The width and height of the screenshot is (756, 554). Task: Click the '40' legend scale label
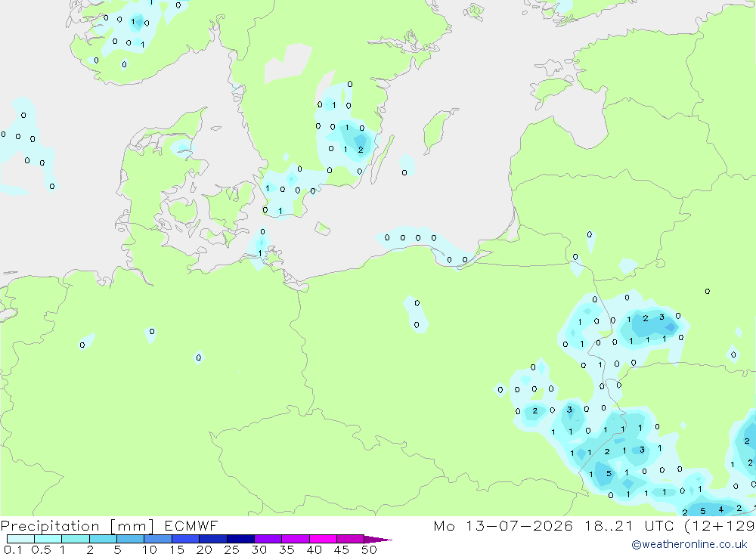click(x=314, y=549)
